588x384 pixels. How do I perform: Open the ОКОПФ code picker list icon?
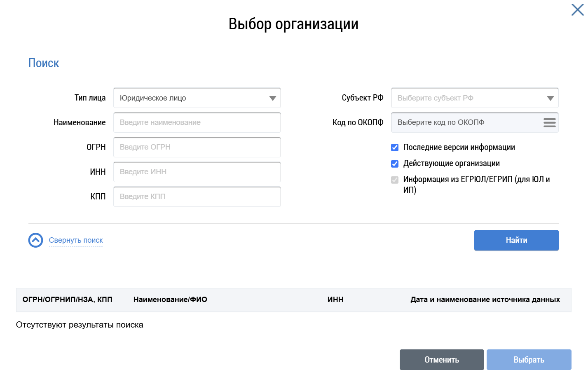click(x=550, y=122)
